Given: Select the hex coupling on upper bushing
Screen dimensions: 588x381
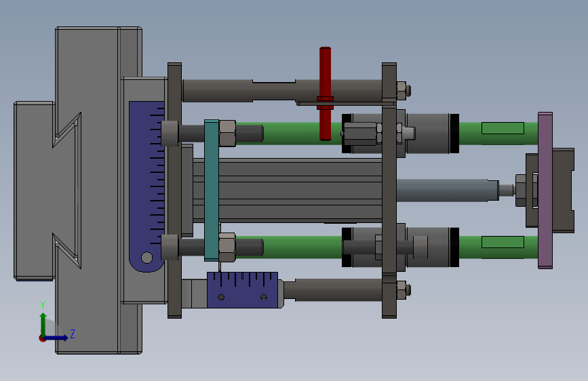Looking at the screenshot, I should pyautogui.click(x=360, y=134).
